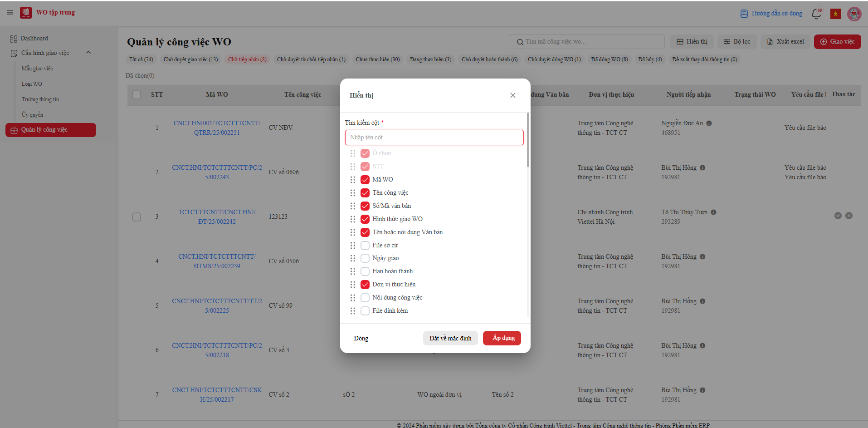Select Chưa thực hiện (30) tab
The width and height of the screenshot is (868, 428).
(378, 59)
